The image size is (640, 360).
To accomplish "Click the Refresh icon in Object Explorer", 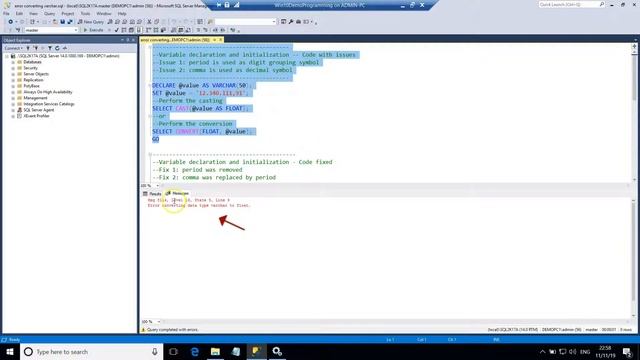I will coord(57,48).
